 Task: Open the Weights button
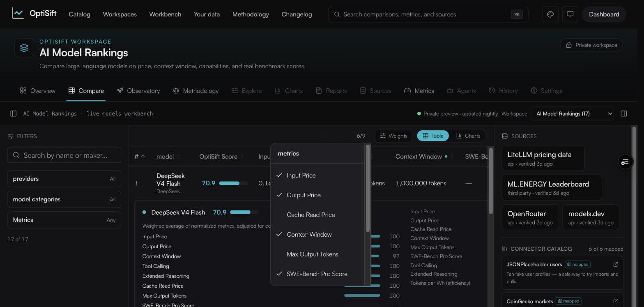393,136
